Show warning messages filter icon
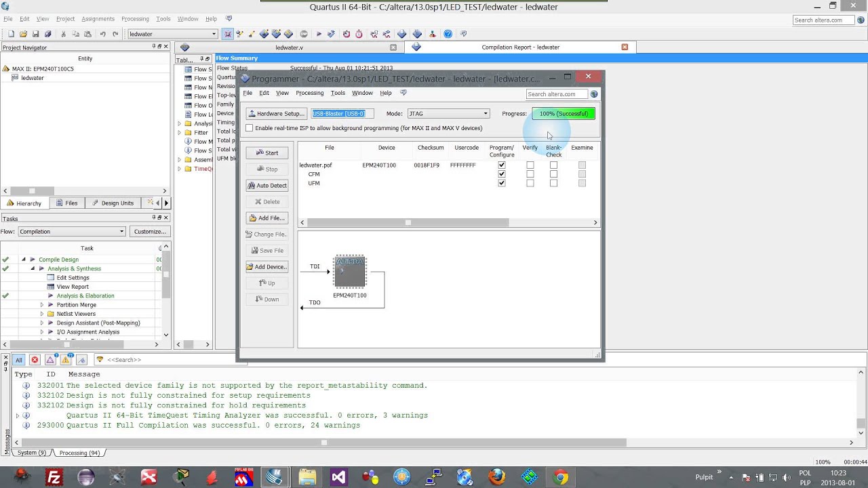Image resolution: width=868 pixels, height=488 pixels. pos(66,360)
